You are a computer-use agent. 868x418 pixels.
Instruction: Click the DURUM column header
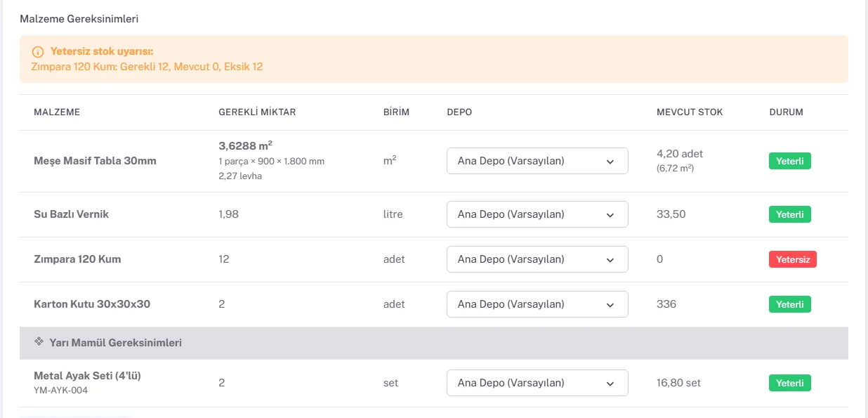787,112
